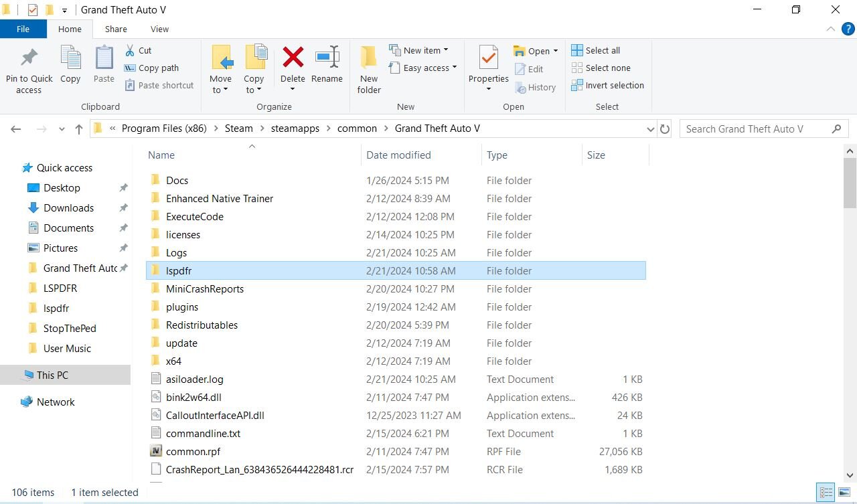Image resolution: width=857 pixels, height=504 pixels.
Task: Click Pin to Quick access icon
Action: pyautogui.click(x=29, y=58)
